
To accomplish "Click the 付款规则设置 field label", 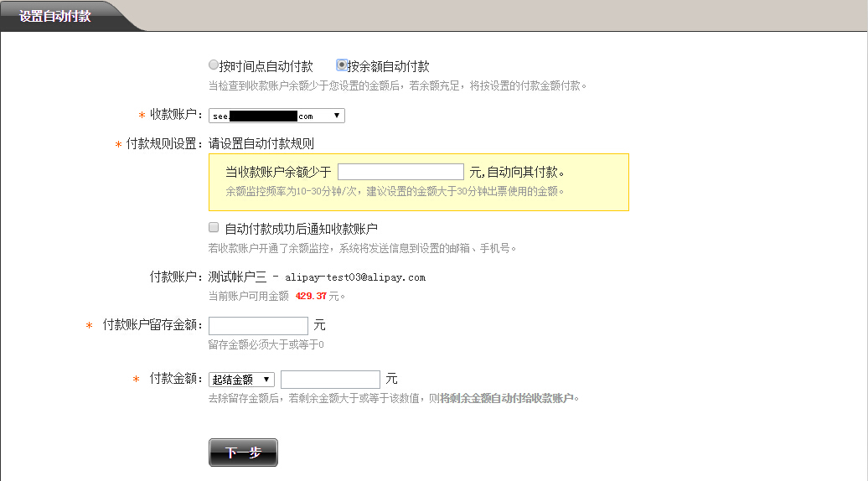I will click(164, 144).
